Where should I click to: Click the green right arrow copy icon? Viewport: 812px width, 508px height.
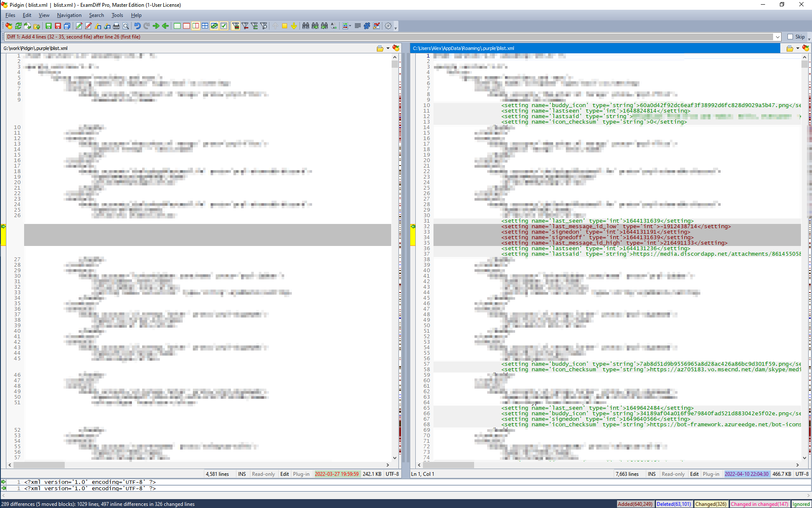(156, 26)
